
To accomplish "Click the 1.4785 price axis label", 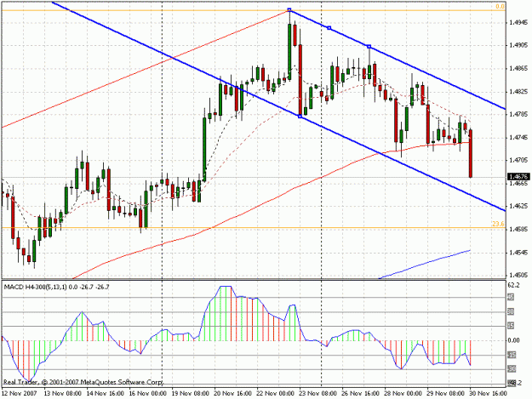I will [x=518, y=115].
